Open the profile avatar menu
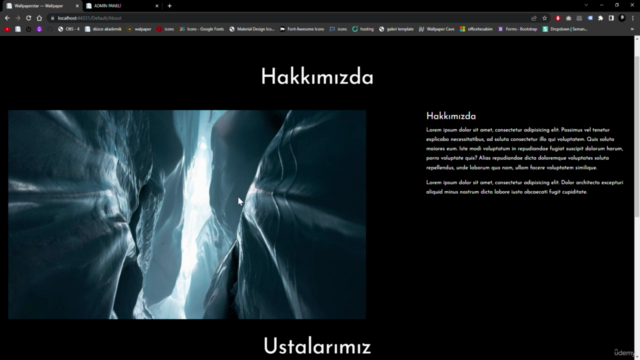 [x=622, y=18]
